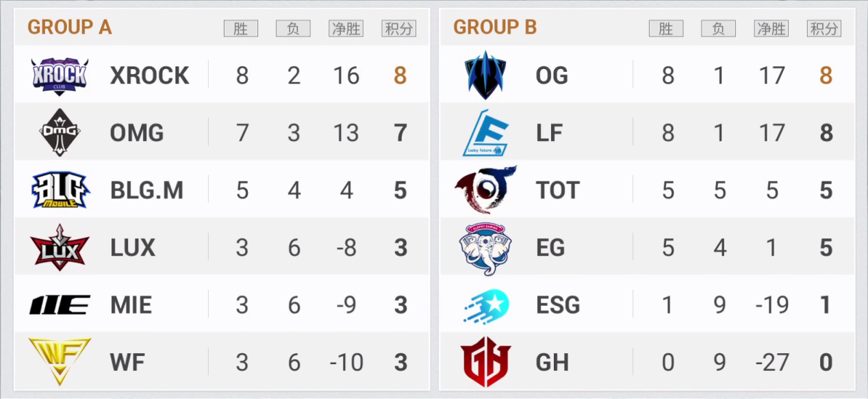Sort Group A by 积分 column

399,29
